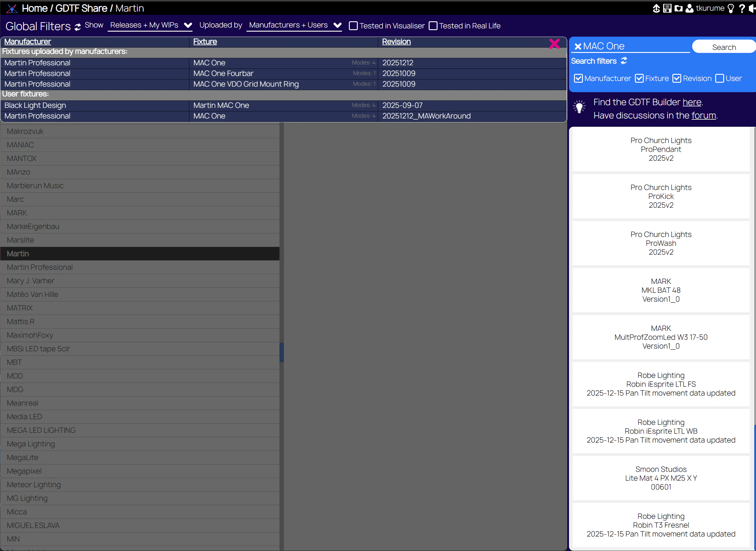Clear the MAC One search with X icon
756x551 pixels.
pos(578,46)
